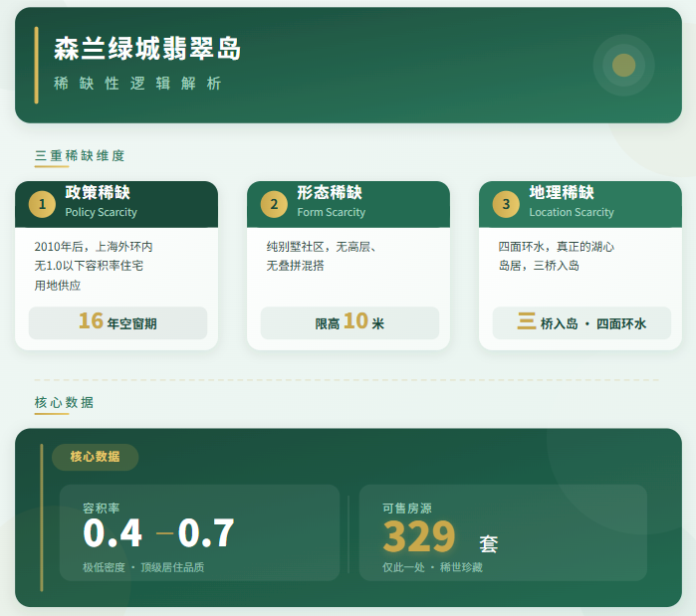Viewport: 696px width, 616px height.
Task: Click the 16 年空窗期 highlight box
Action: pyautogui.click(x=118, y=322)
